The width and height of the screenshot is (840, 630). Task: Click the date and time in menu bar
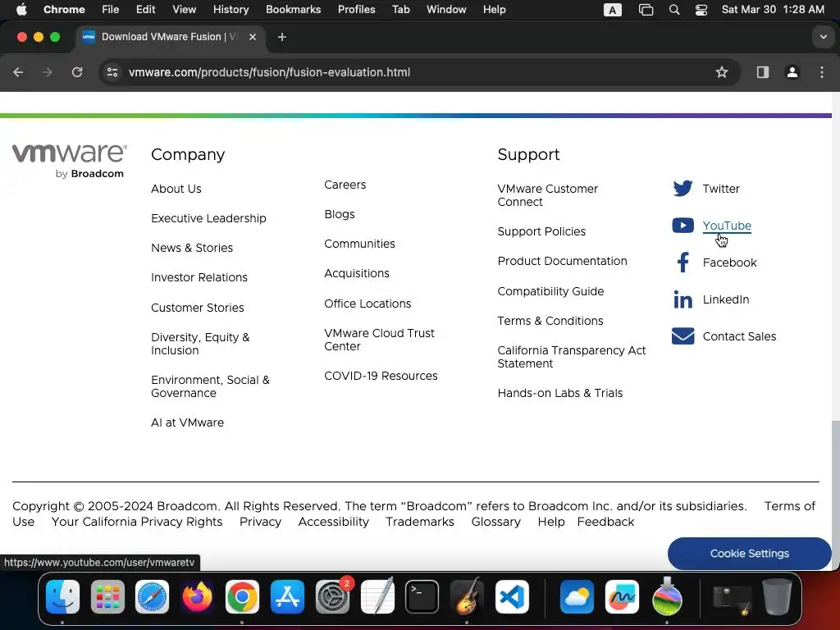[773, 10]
